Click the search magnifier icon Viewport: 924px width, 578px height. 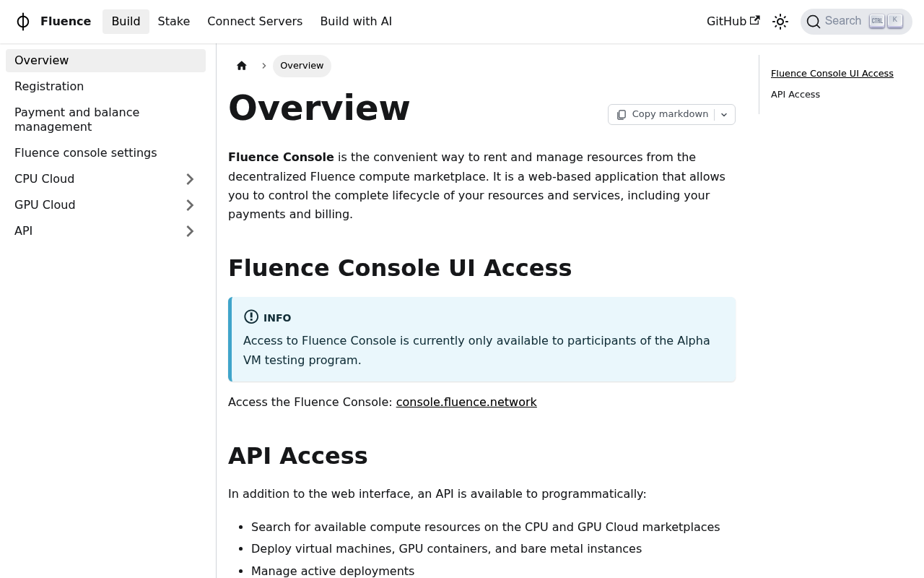click(814, 22)
